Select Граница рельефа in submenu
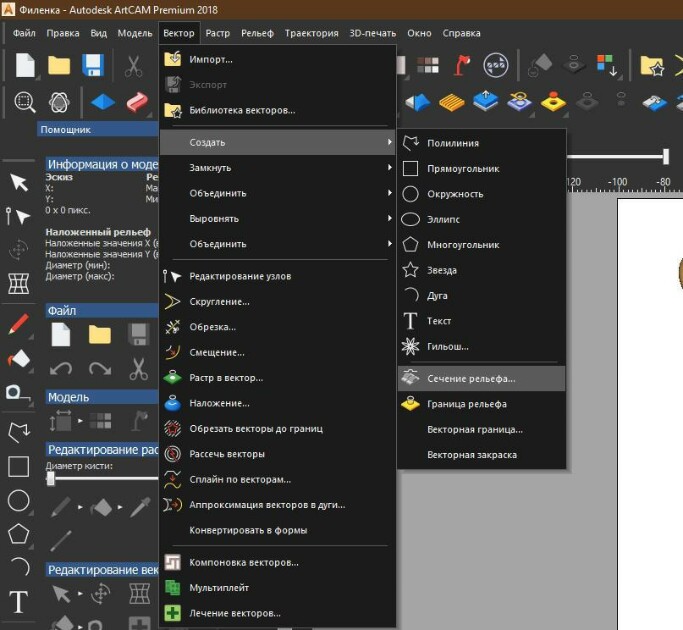The image size is (683, 630). click(x=482, y=404)
